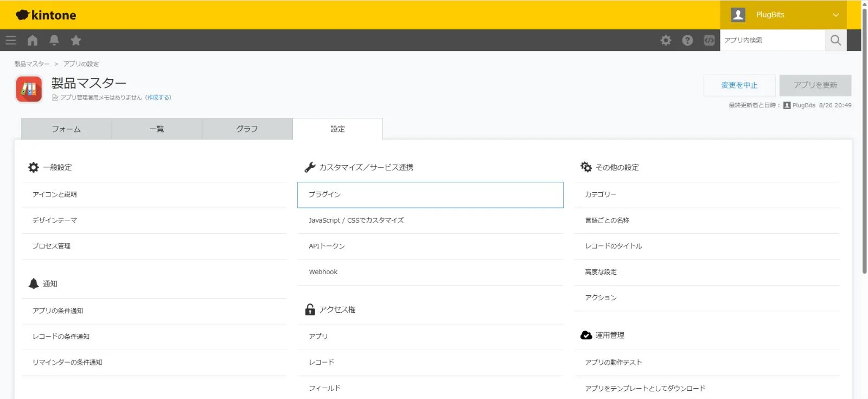The width and height of the screenshot is (868, 399).
Task: Go to portal via home icon
Action: (33, 40)
